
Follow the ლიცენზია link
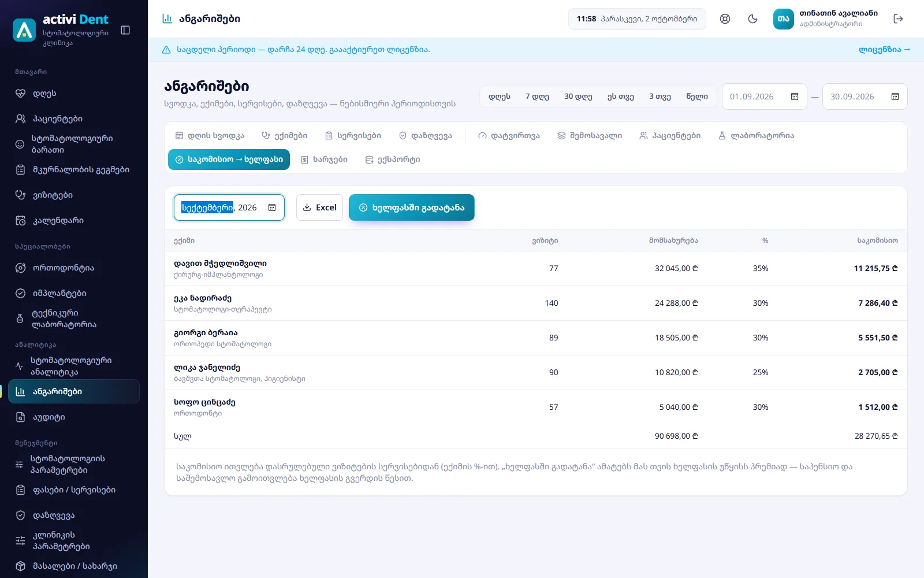tap(884, 50)
